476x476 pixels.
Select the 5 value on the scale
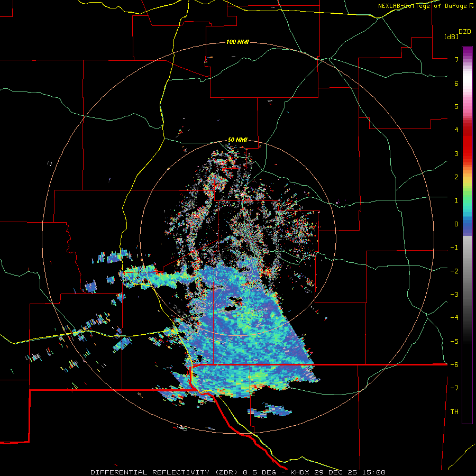pos(456,106)
